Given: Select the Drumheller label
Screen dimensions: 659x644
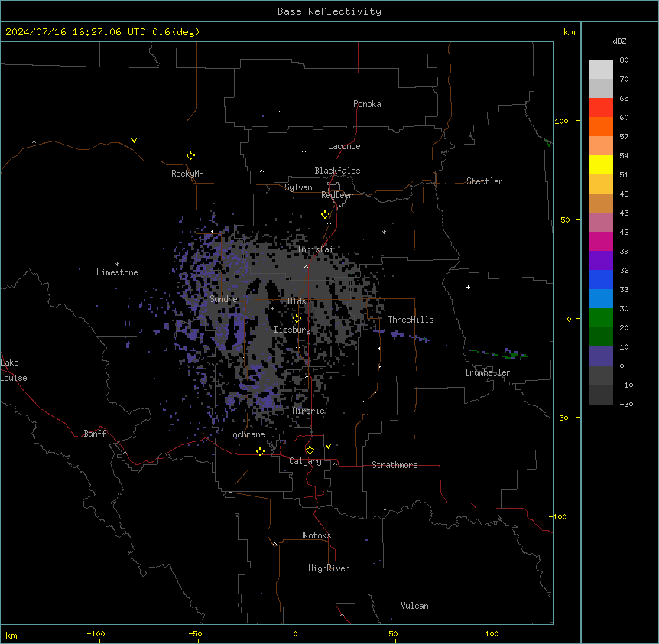Looking at the screenshot, I should pyautogui.click(x=488, y=372).
